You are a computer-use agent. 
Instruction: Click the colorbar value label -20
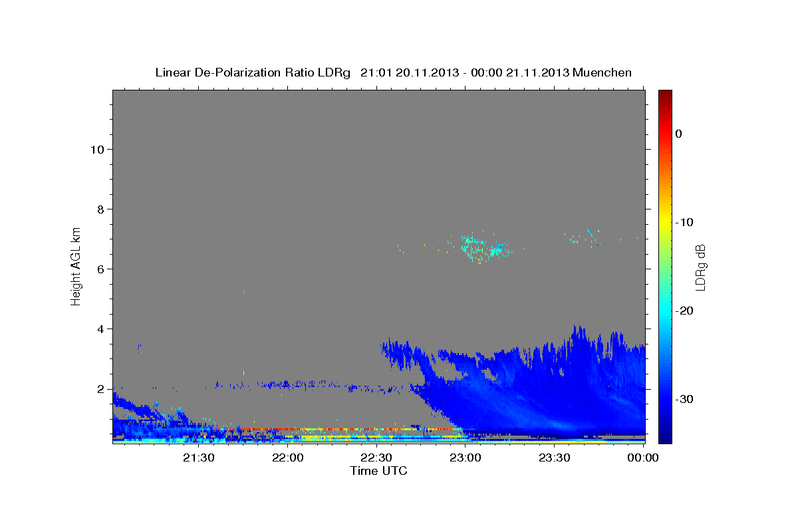[x=684, y=311]
